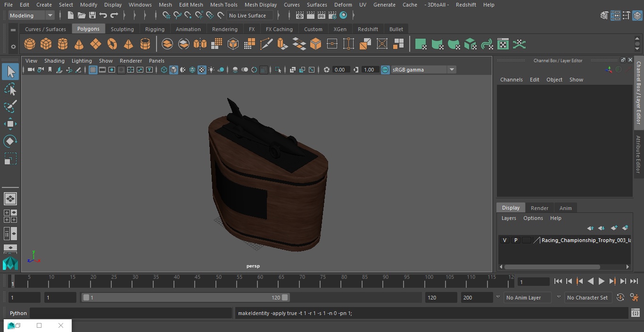644x332 pixels.
Task: Click the Save Scene icon
Action: [x=92, y=16]
